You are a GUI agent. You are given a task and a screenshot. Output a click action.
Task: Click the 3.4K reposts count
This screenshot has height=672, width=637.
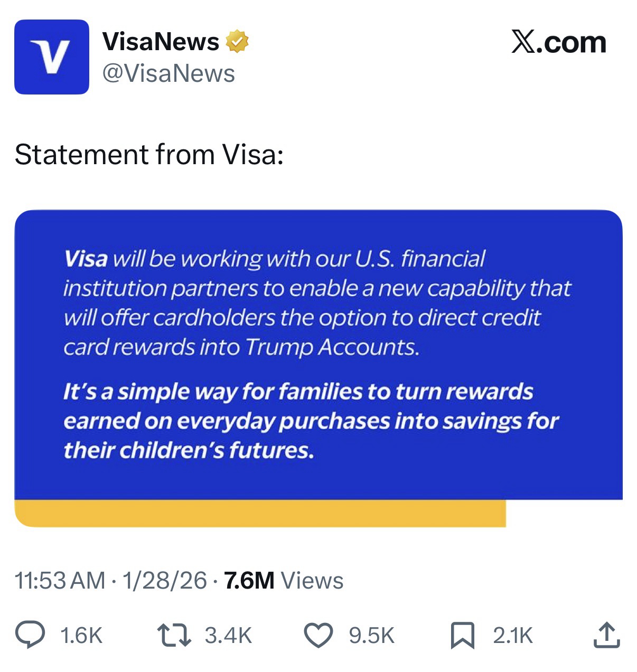click(x=228, y=635)
